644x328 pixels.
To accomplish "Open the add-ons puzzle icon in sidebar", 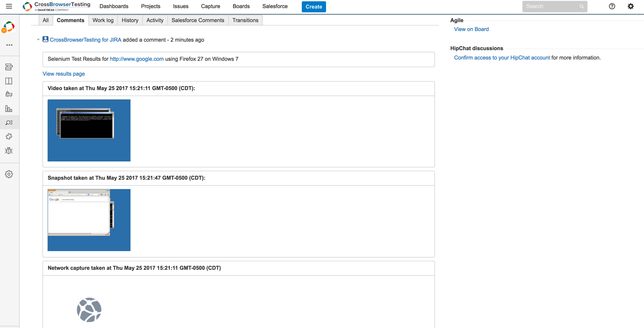I will (x=9, y=136).
